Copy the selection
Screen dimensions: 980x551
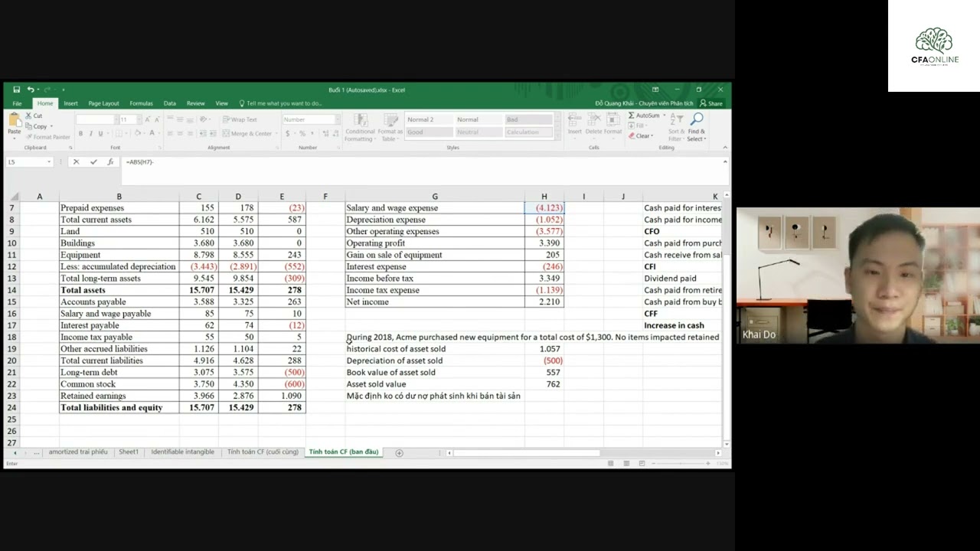(x=36, y=126)
